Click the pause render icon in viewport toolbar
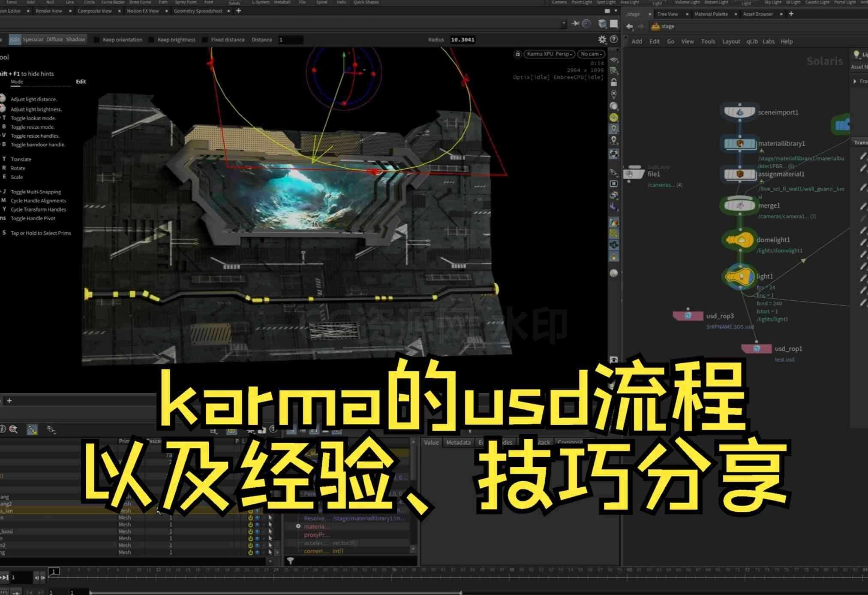The image size is (868, 595). 614,184
